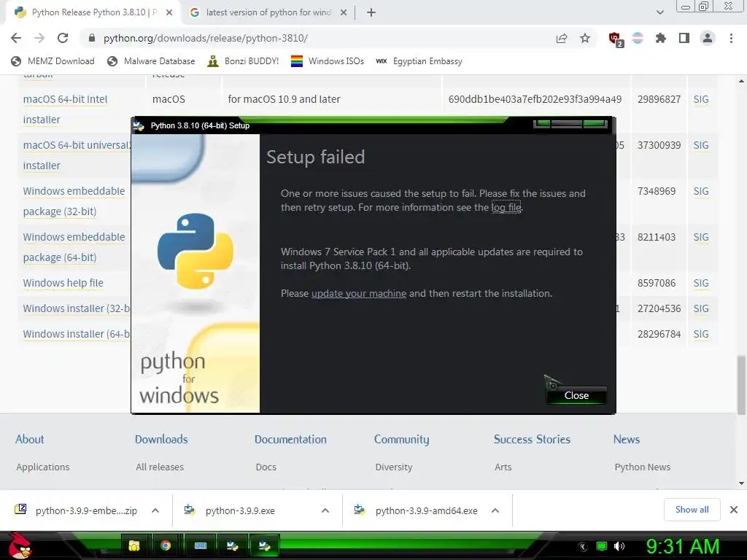
Task: Click the browser forward arrow
Action: pyautogui.click(x=39, y=38)
